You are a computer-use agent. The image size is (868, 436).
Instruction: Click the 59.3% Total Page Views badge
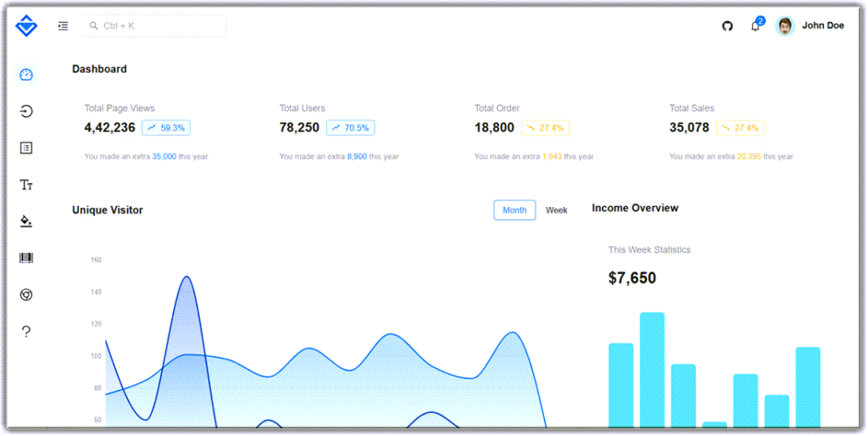click(x=166, y=128)
